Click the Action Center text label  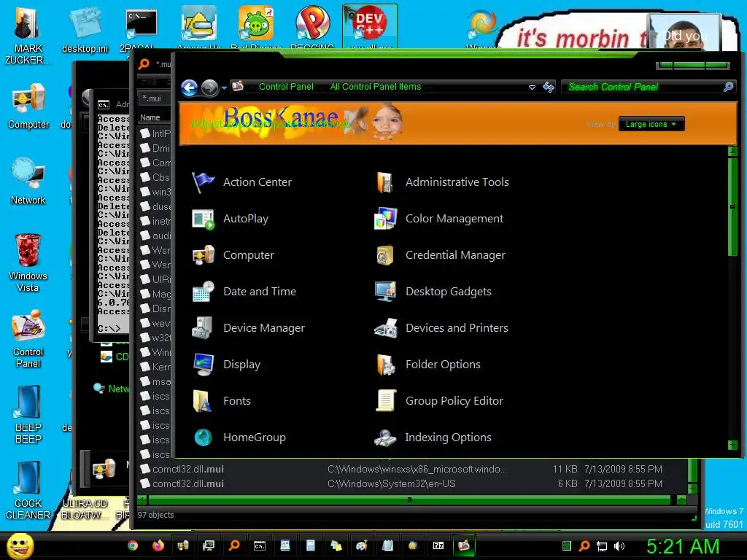[x=258, y=182]
